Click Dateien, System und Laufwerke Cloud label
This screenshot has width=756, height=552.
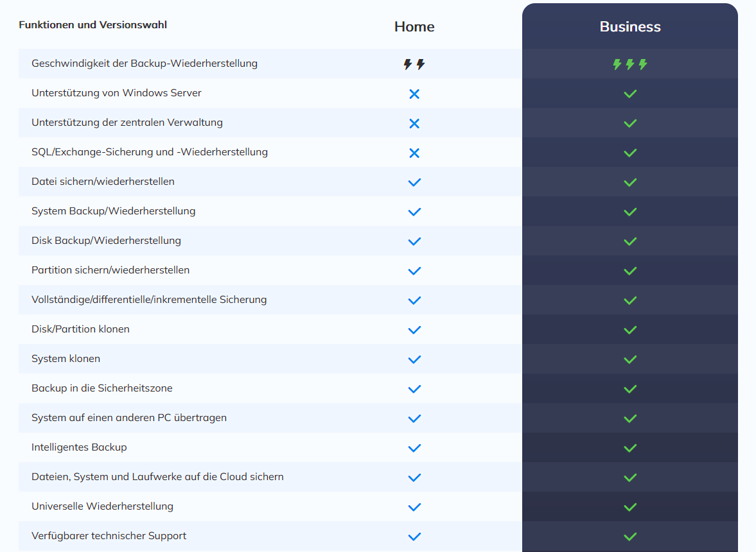coord(157,477)
